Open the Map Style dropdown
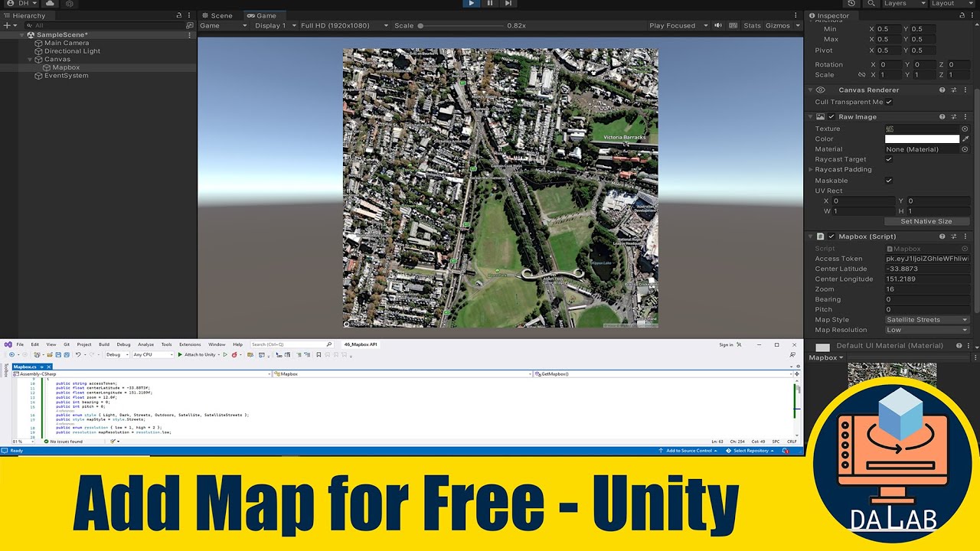Viewport: 980px width, 551px height. (x=926, y=320)
